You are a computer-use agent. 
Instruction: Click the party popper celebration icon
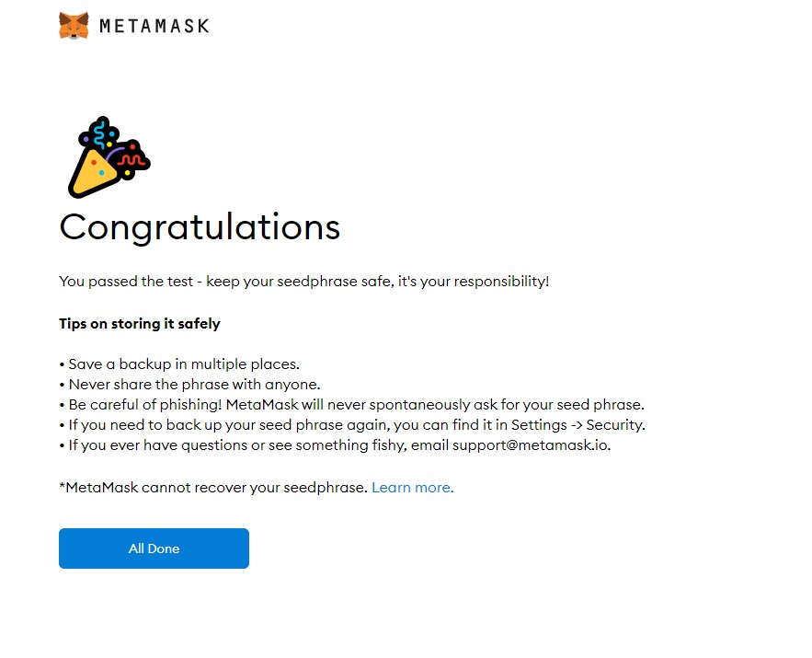pos(107,156)
